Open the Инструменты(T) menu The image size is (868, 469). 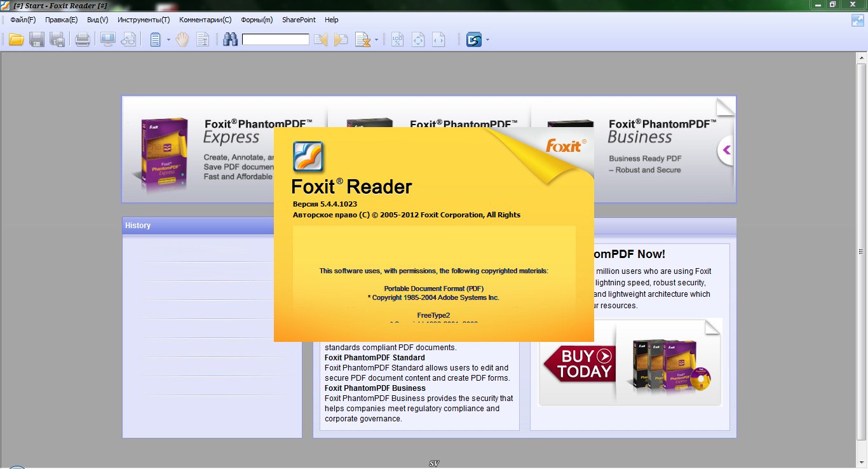pos(144,20)
